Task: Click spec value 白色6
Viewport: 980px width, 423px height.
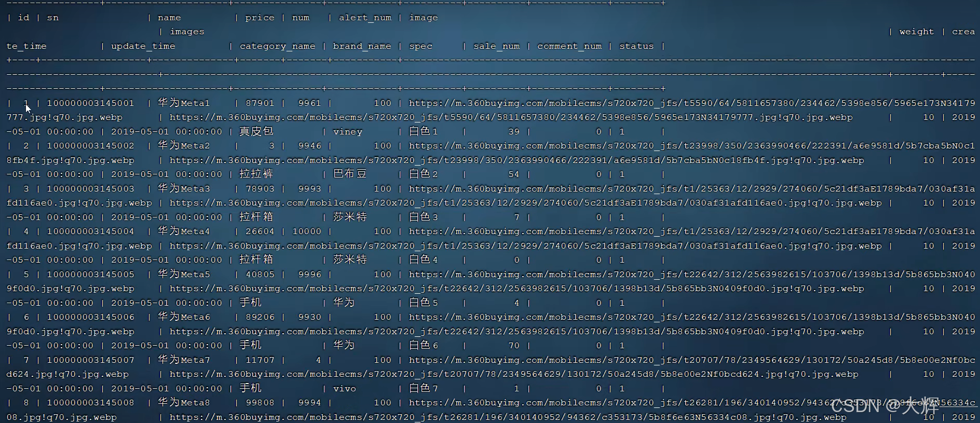Action: (x=423, y=345)
